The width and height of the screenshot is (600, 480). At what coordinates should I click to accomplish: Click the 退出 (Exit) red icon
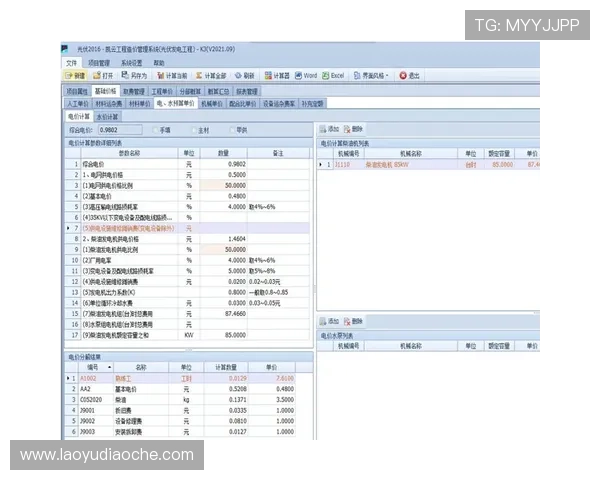pyautogui.click(x=409, y=76)
